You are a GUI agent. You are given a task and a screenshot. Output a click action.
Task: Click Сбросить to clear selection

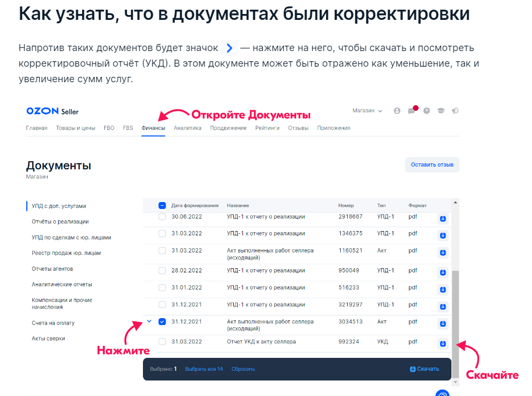point(243,369)
